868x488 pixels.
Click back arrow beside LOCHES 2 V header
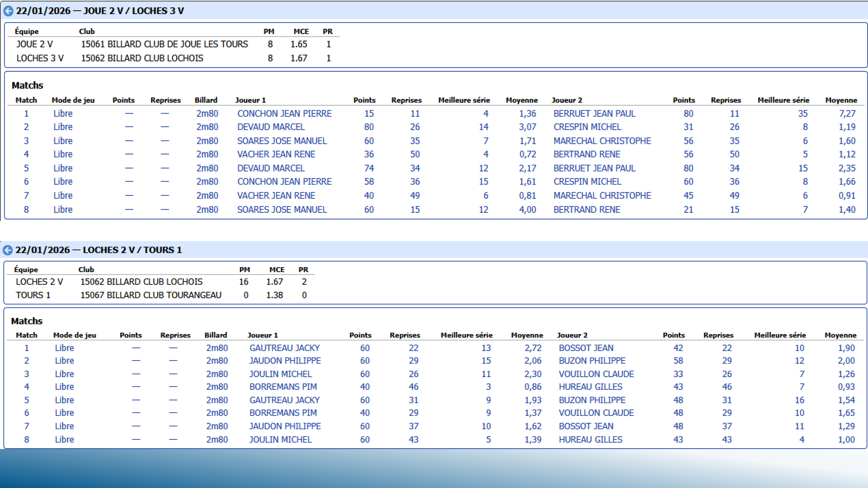[x=7, y=250]
